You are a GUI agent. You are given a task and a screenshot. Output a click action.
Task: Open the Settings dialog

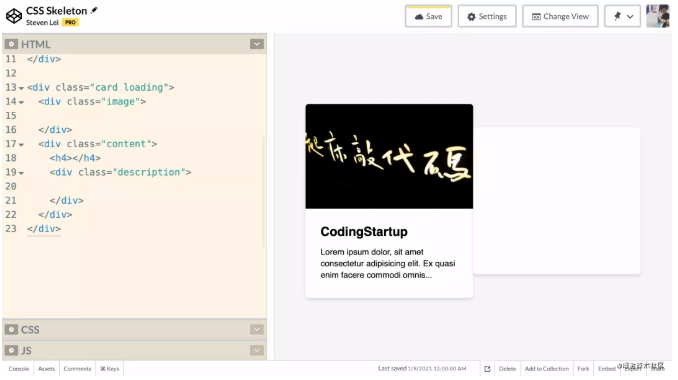point(487,16)
